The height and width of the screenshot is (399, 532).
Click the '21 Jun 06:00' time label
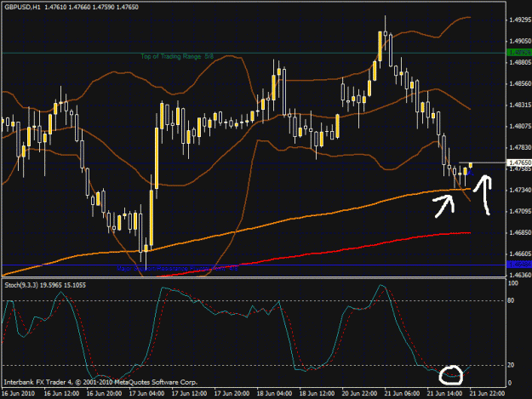[402, 394]
